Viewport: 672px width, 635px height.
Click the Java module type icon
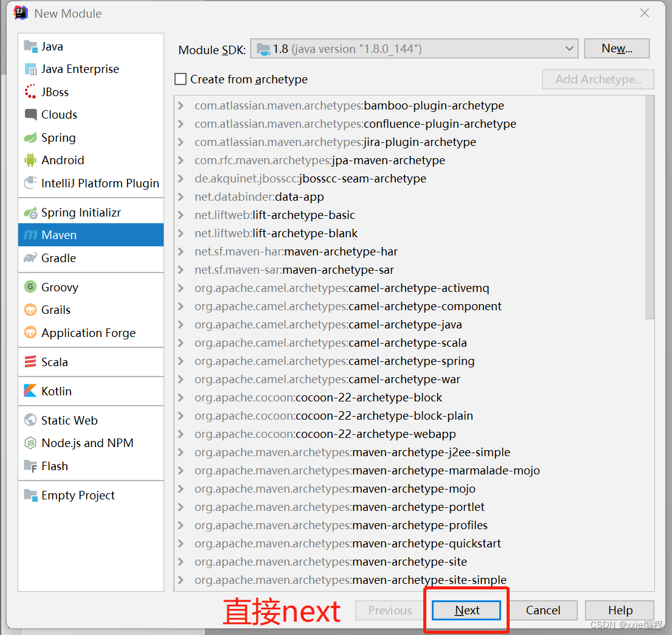click(30, 46)
